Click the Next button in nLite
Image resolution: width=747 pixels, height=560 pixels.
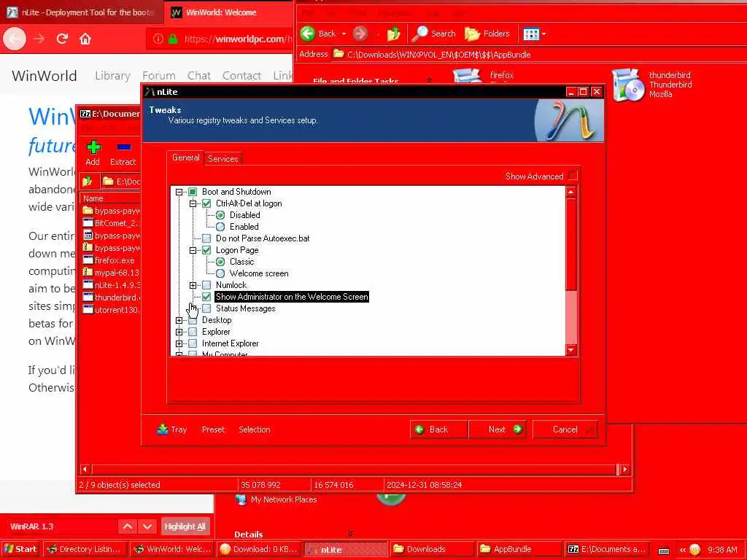pyautogui.click(x=498, y=429)
